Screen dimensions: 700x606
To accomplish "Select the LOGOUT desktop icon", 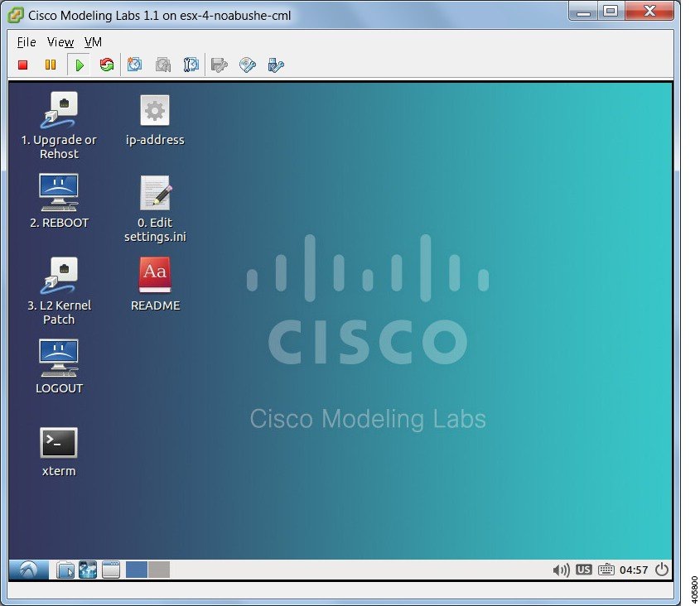I will click(59, 367).
